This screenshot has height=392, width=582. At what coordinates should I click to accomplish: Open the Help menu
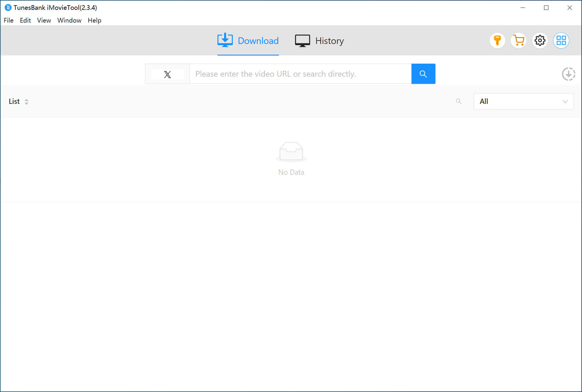(x=95, y=20)
